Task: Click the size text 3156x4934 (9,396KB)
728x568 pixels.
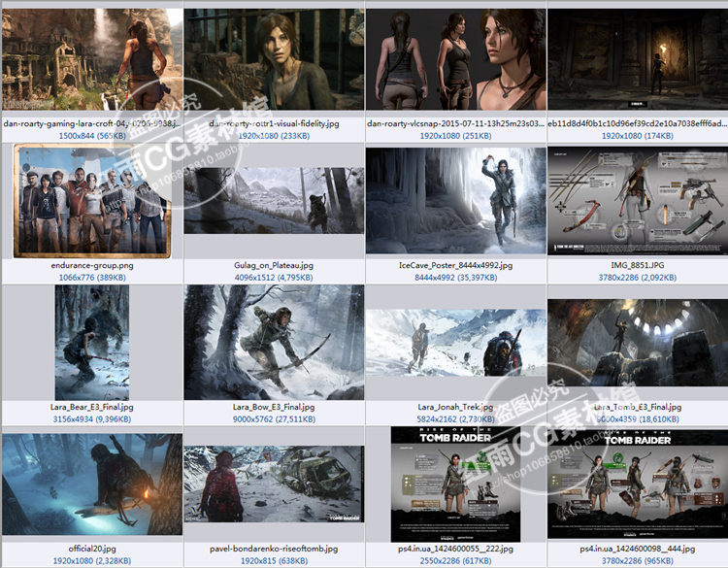Action: tap(92, 419)
